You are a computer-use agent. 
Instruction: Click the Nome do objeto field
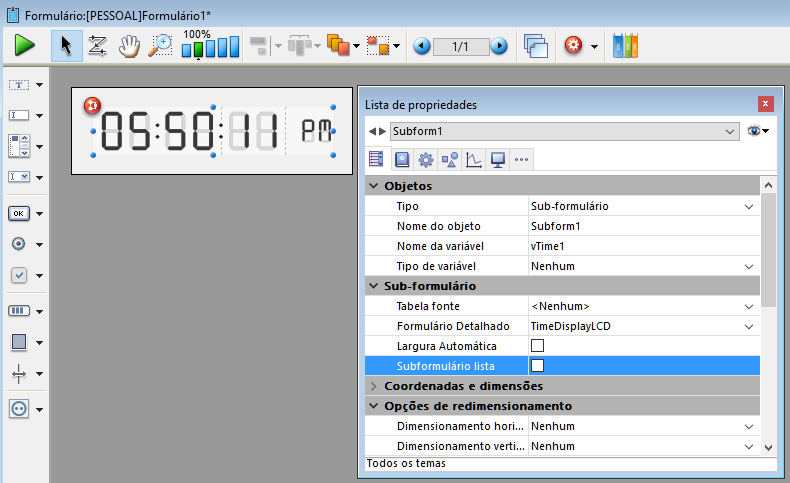640,226
